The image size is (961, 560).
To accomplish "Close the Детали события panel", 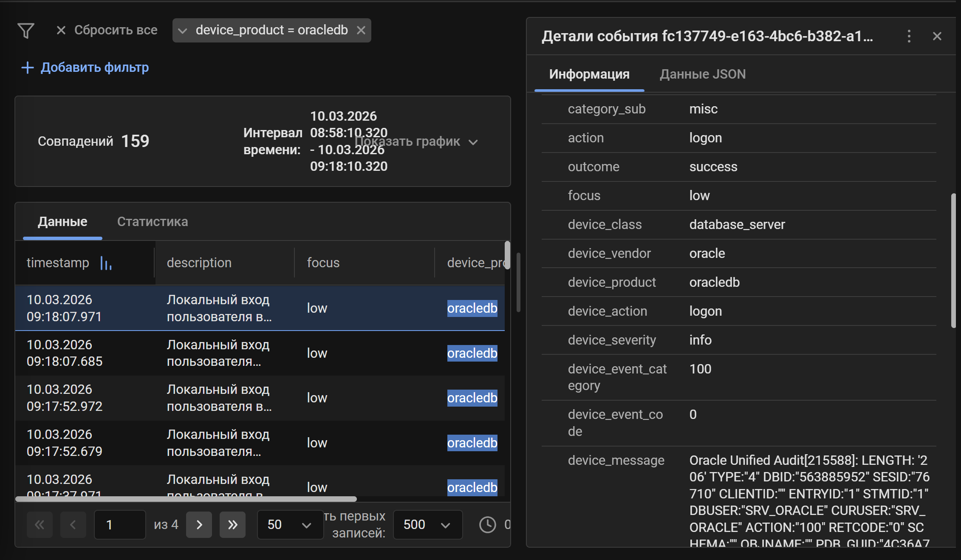I will pyautogui.click(x=937, y=36).
